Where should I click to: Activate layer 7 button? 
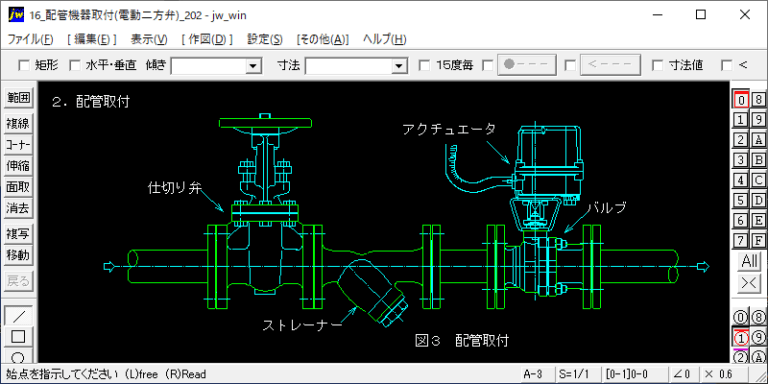pos(741,240)
